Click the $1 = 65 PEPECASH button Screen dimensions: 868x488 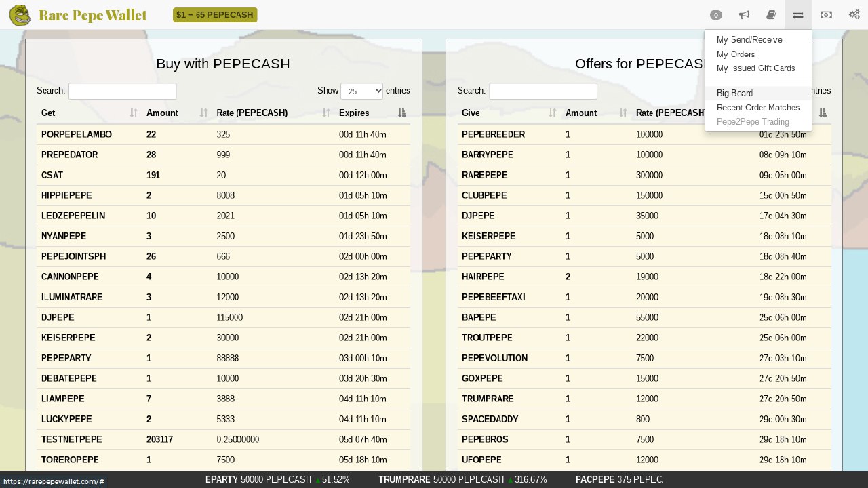(215, 15)
